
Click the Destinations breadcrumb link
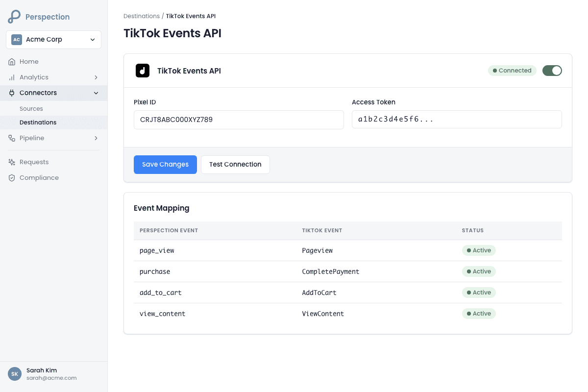[142, 16]
